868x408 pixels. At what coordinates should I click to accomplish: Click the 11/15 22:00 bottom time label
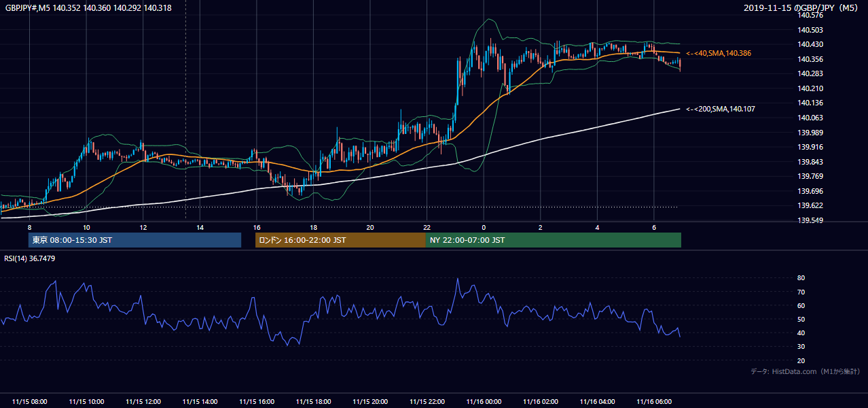tap(427, 402)
